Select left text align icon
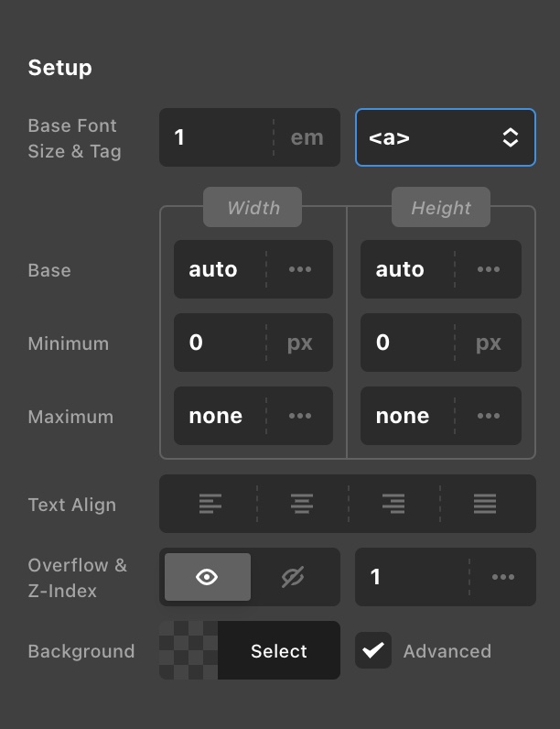 (x=210, y=504)
